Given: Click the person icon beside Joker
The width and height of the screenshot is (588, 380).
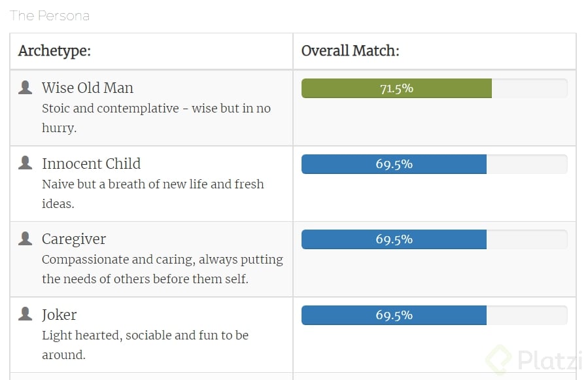Looking at the screenshot, I should pyautogui.click(x=26, y=315).
